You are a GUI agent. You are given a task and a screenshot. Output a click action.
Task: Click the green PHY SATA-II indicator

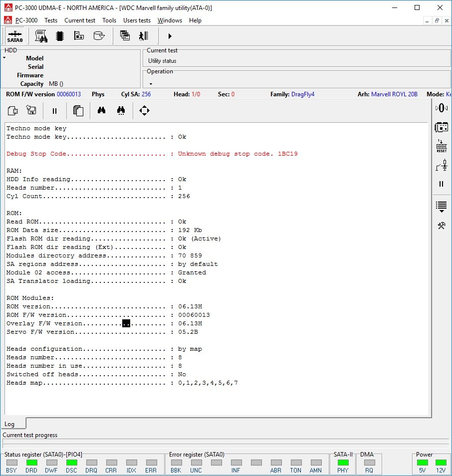pyautogui.click(x=343, y=463)
